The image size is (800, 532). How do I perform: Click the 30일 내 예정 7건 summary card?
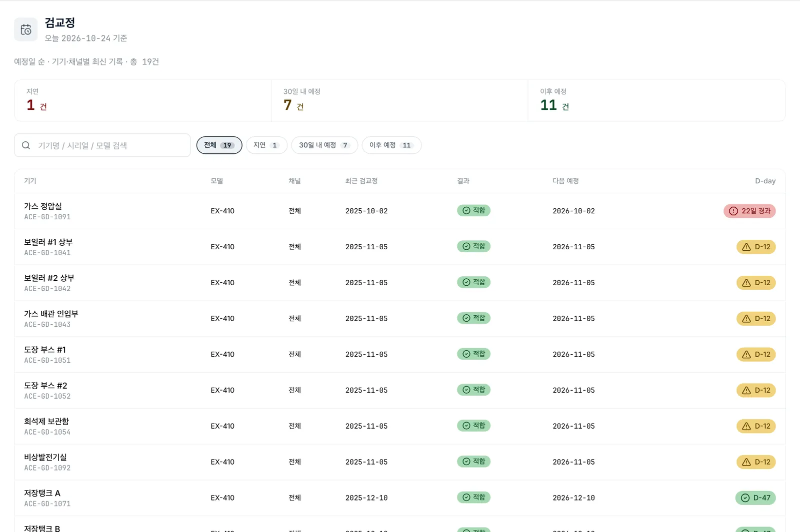point(399,100)
